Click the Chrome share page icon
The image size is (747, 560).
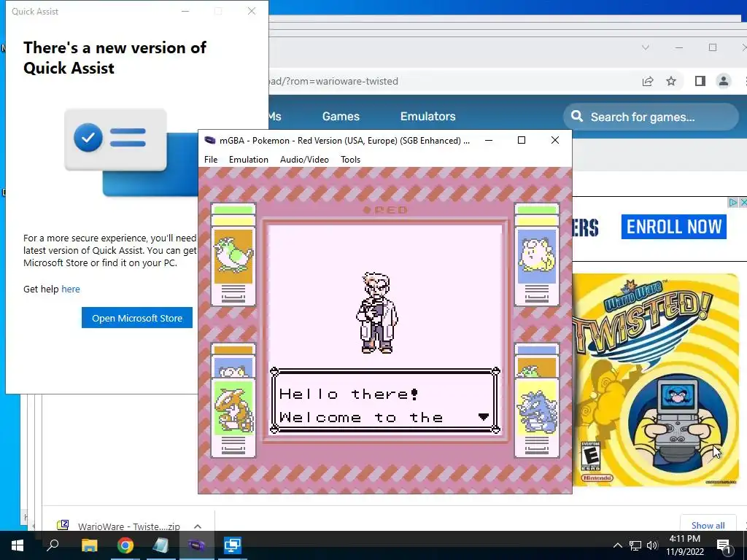pyautogui.click(x=648, y=82)
